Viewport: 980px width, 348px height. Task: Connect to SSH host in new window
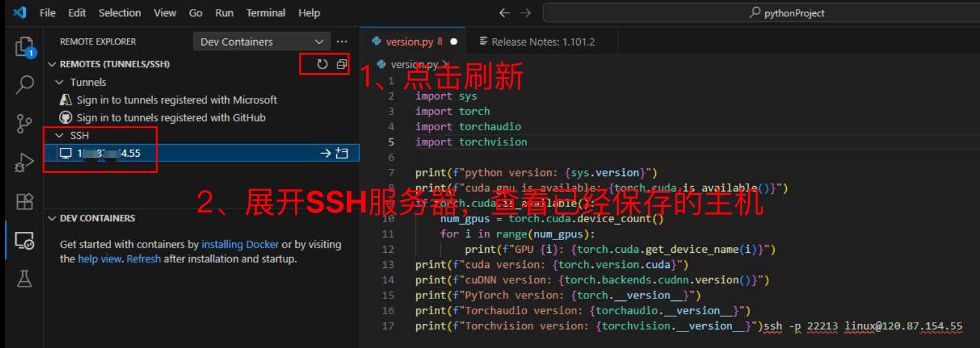tap(343, 153)
